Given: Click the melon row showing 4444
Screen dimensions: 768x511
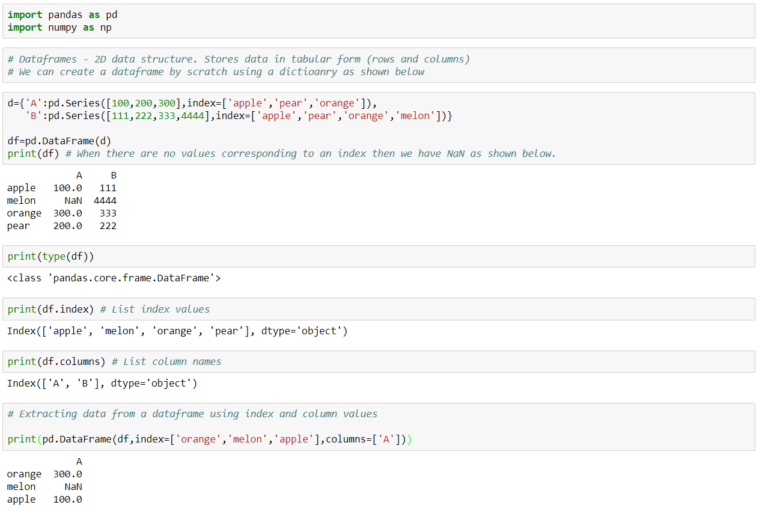Looking at the screenshot, I should (61, 200).
